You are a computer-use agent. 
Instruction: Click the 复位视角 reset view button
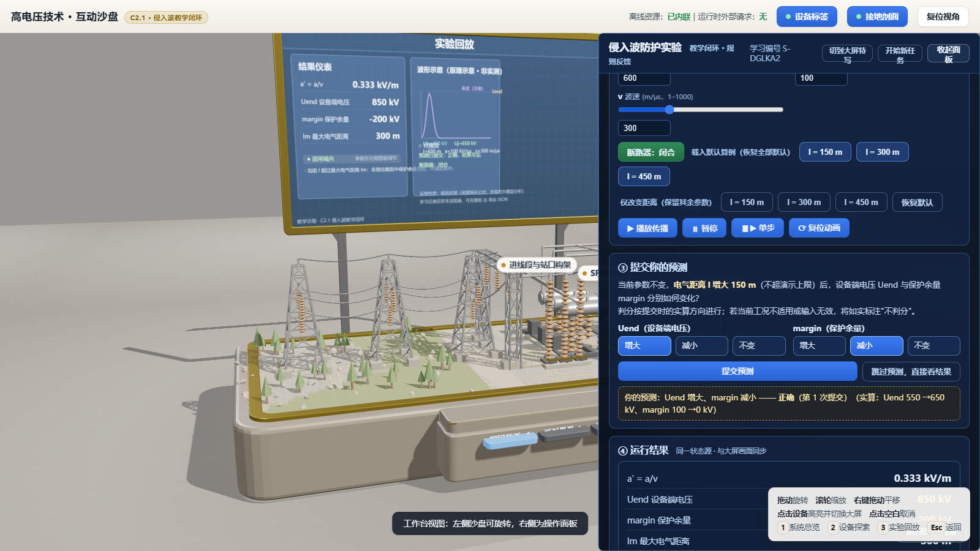[943, 17]
